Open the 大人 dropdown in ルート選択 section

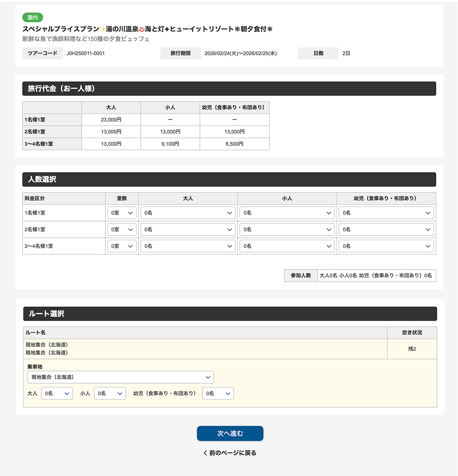(56, 393)
